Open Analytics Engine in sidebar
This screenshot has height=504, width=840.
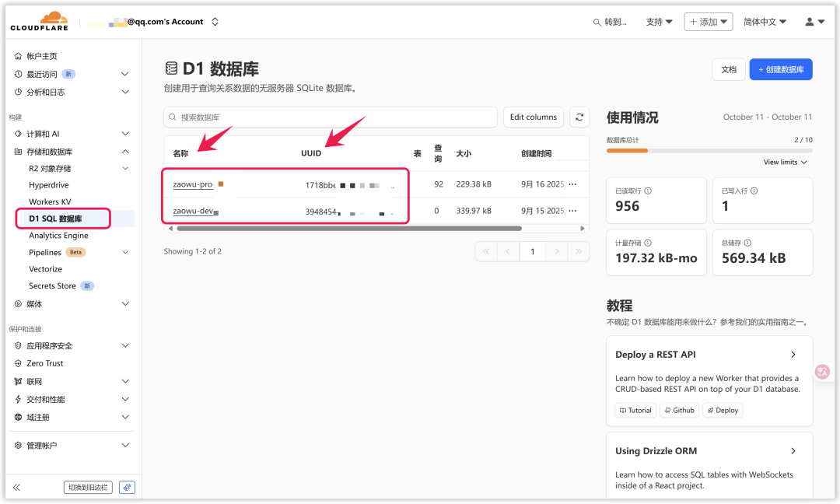58,236
